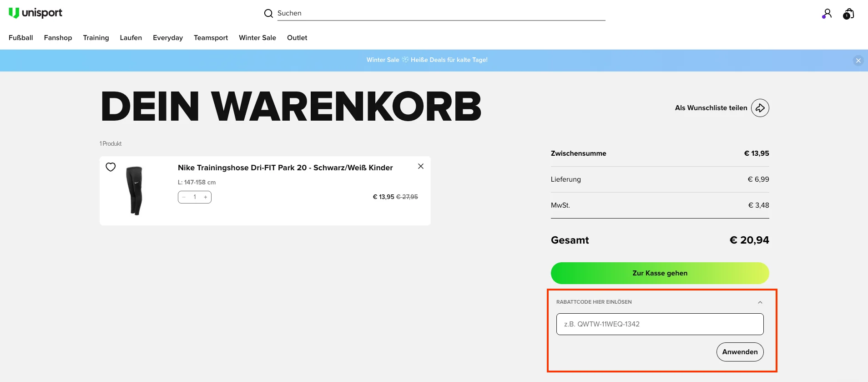Add Nike Trainingshose to wishlist heart
Viewport: 868px width, 382px height.
click(111, 167)
